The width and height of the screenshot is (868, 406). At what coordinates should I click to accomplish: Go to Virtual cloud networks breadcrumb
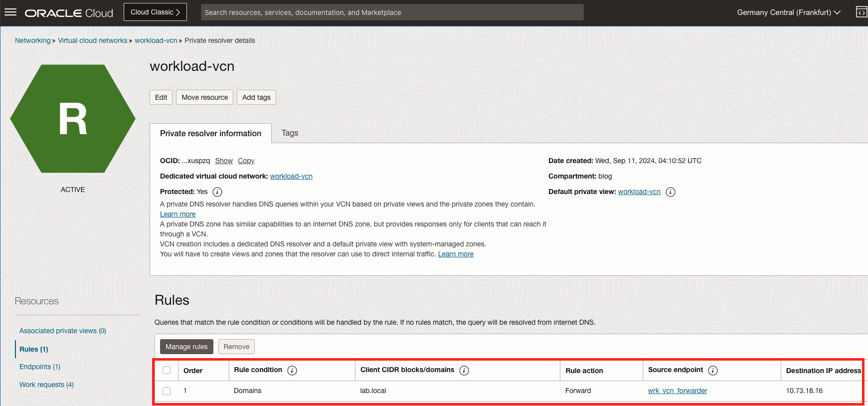pos(93,40)
